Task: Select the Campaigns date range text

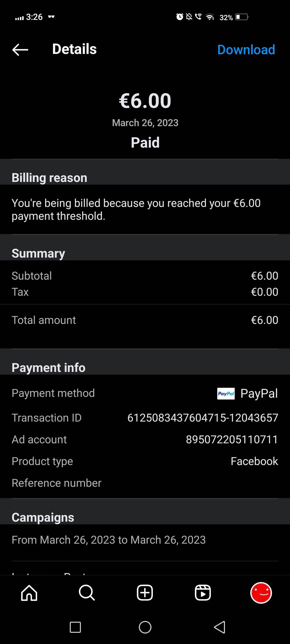Action: (108, 540)
